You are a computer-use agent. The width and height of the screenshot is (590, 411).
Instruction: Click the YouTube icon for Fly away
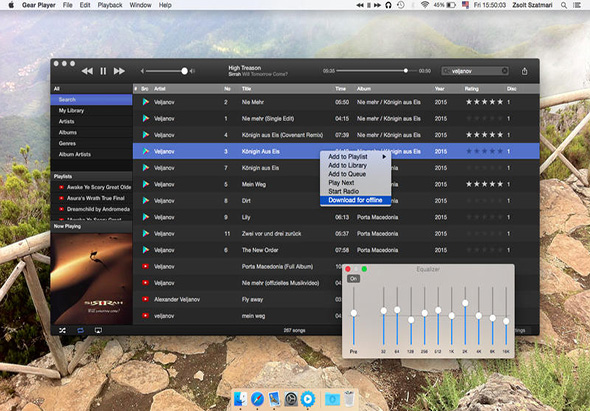click(x=145, y=299)
